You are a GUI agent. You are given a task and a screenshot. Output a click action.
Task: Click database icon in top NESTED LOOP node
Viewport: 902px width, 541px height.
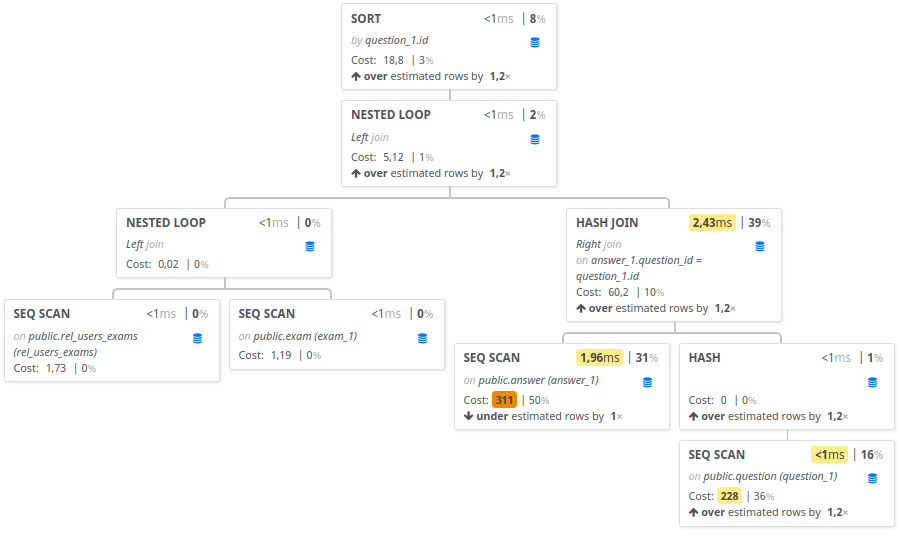[x=534, y=139]
